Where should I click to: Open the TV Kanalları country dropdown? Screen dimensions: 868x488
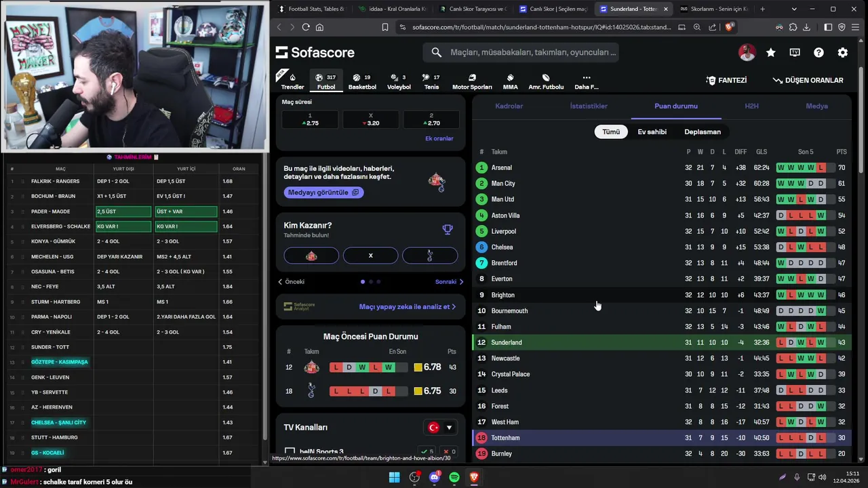click(440, 428)
